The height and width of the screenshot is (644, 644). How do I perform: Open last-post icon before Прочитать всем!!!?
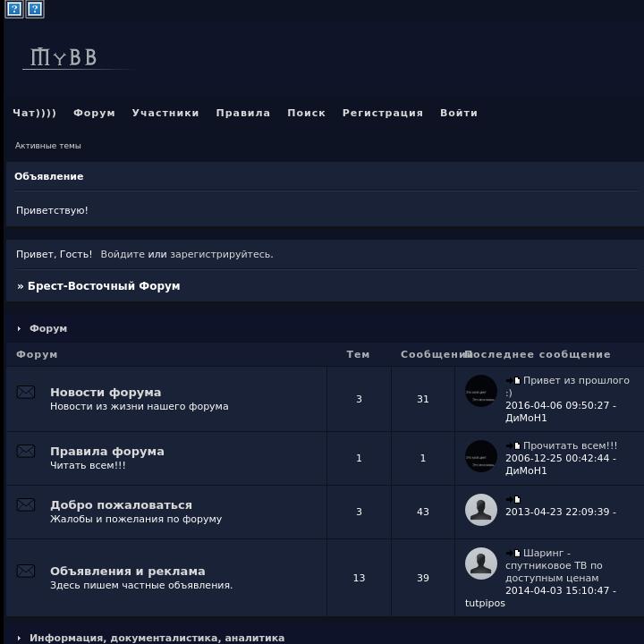513,446
